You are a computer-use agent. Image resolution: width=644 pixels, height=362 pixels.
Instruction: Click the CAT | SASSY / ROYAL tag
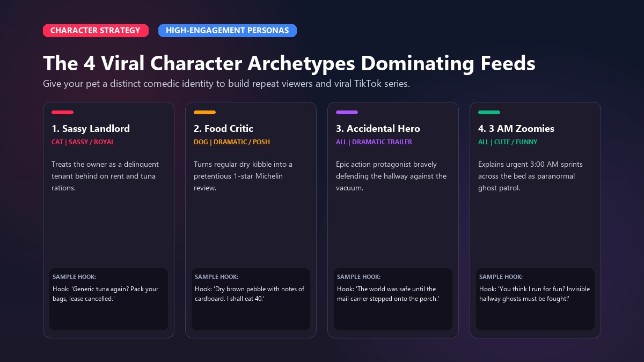[83, 142]
